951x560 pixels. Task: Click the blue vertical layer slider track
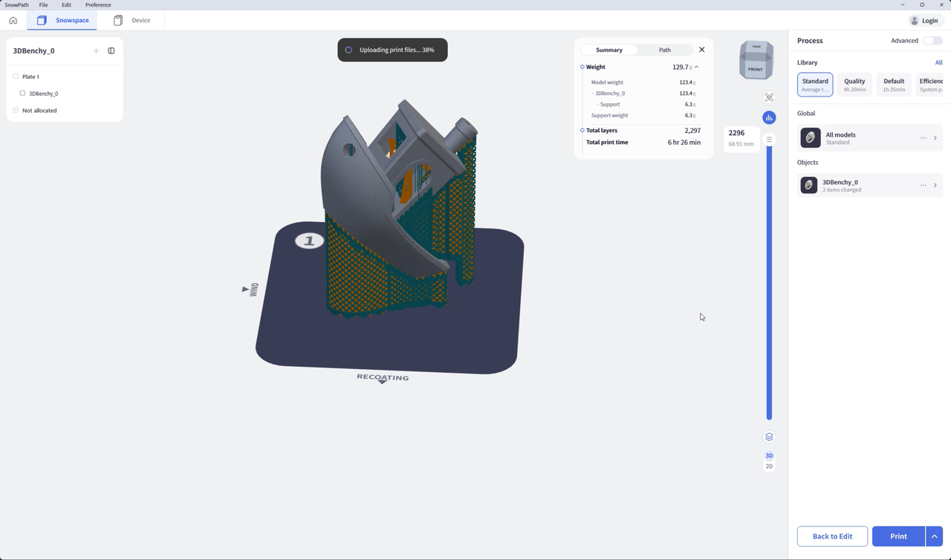(769, 282)
